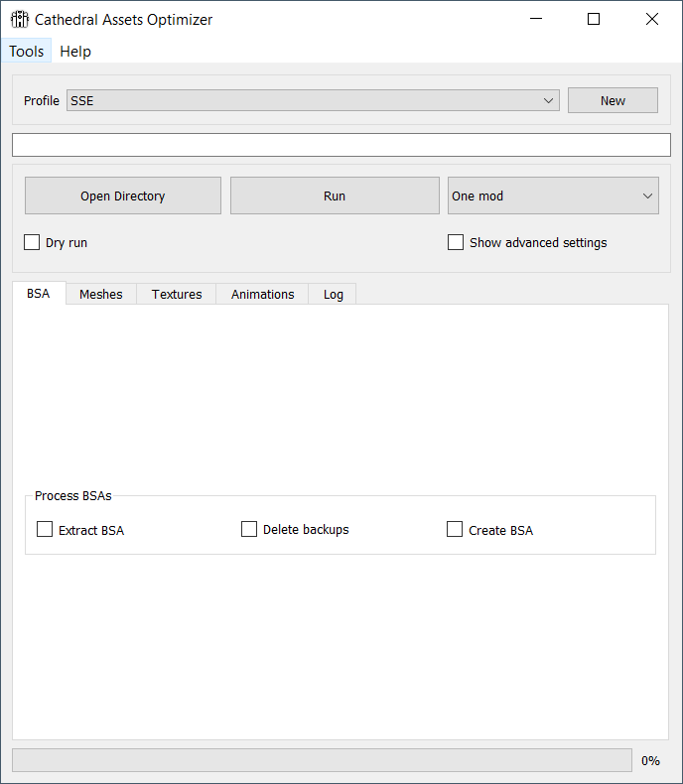
Task: Click the Open Directory button
Action: pyautogui.click(x=123, y=196)
